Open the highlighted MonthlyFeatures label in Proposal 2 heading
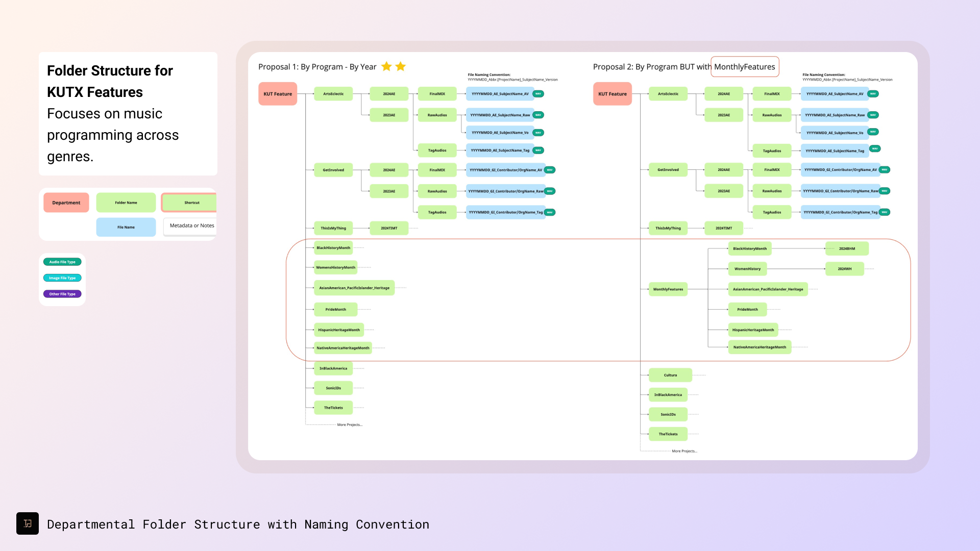Image resolution: width=980 pixels, height=551 pixels. [x=745, y=66]
